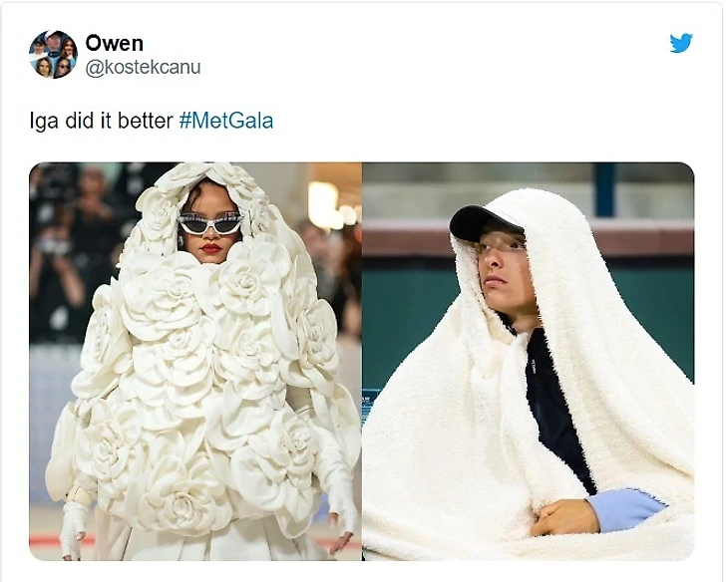Screen dimensions: 728x582
Task: Click the white sunglasses in the left photo
Action: pyautogui.click(x=210, y=223)
